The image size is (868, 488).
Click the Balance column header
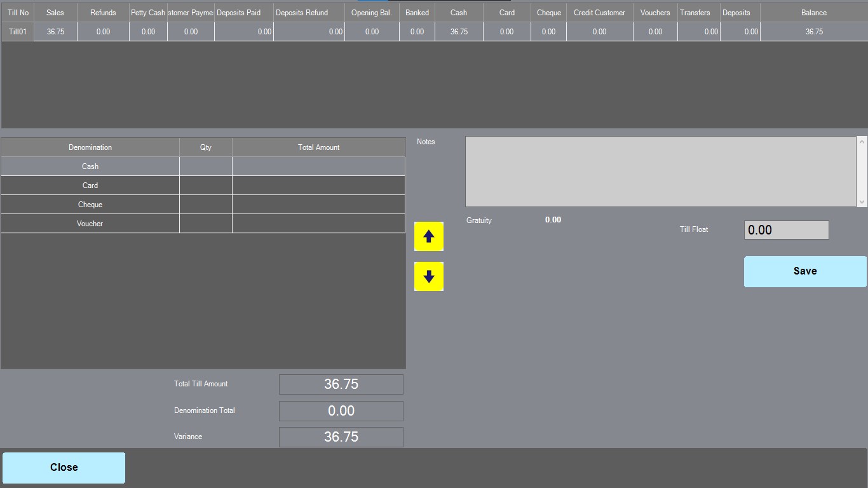[813, 13]
